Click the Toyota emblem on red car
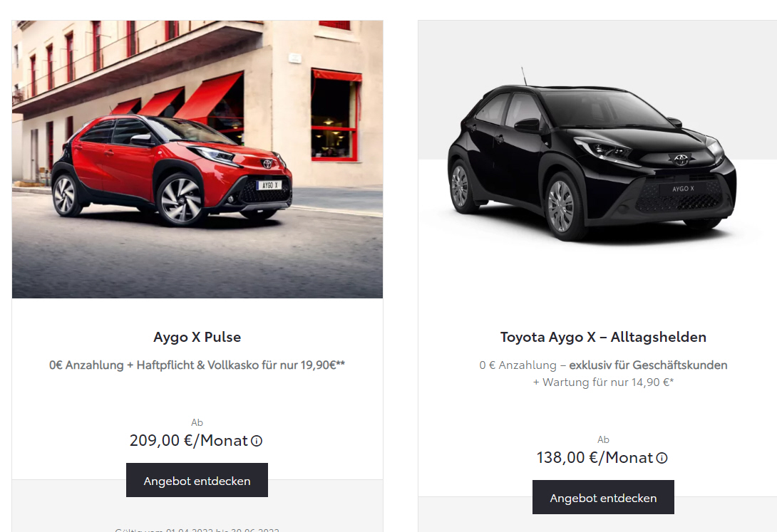Image resolution: width=777 pixels, height=532 pixels. (x=267, y=163)
